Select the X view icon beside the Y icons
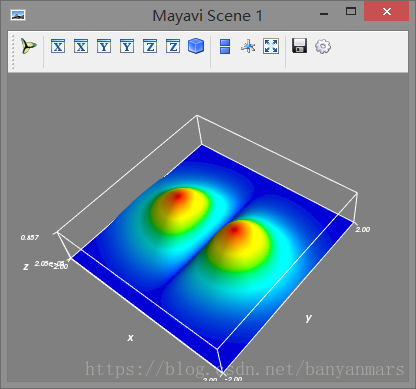 (x=81, y=46)
